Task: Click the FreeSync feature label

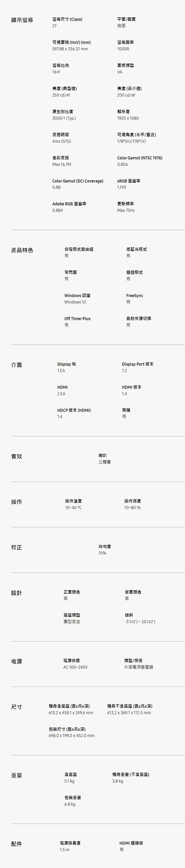Action: (x=135, y=295)
